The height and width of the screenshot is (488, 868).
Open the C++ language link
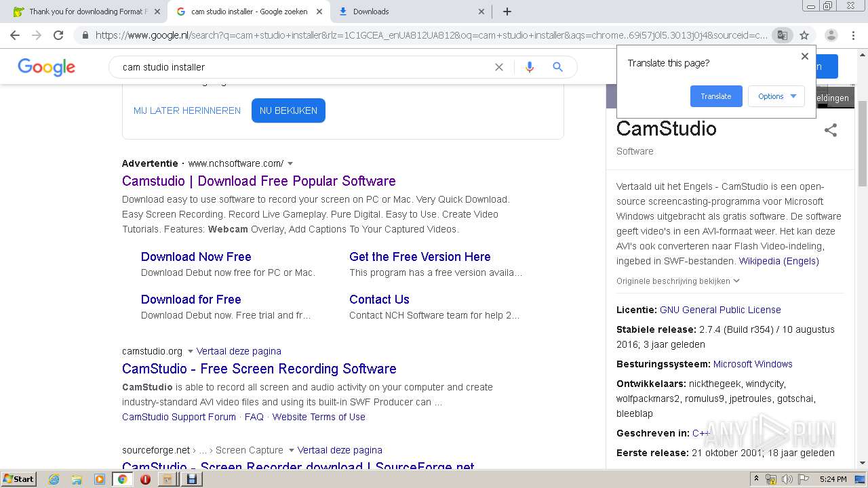pyautogui.click(x=701, y=433)
